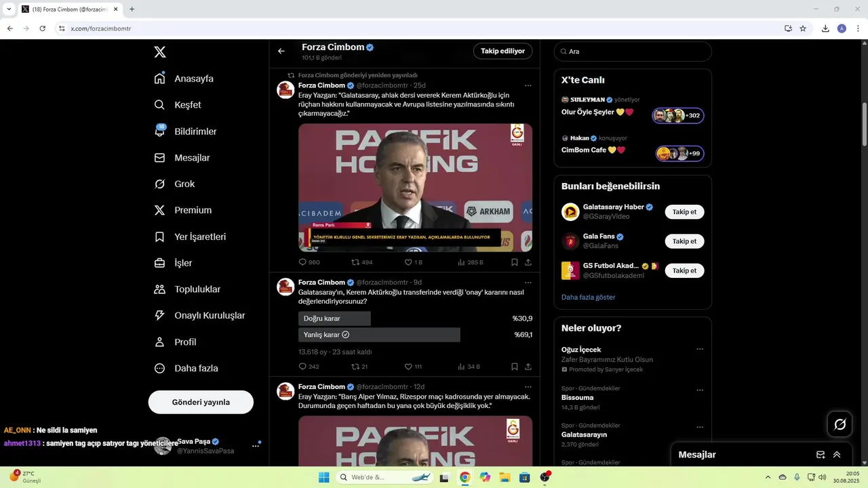Compose a new message in Mesajlar drawer
This screenshot has width=868, height=488.
coord(821,455)
